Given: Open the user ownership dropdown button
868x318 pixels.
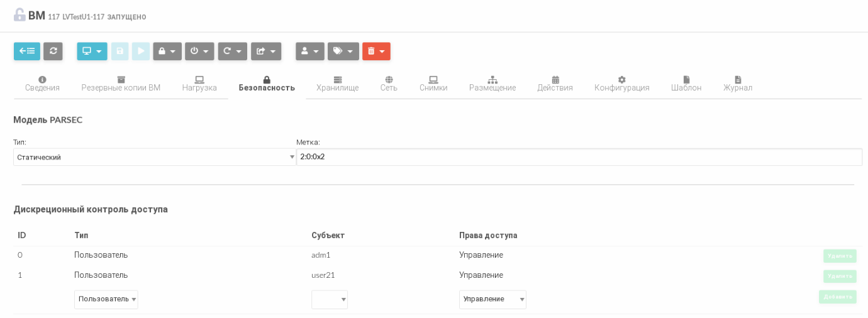Looking at the screenshot, I should tap(310, 52).
